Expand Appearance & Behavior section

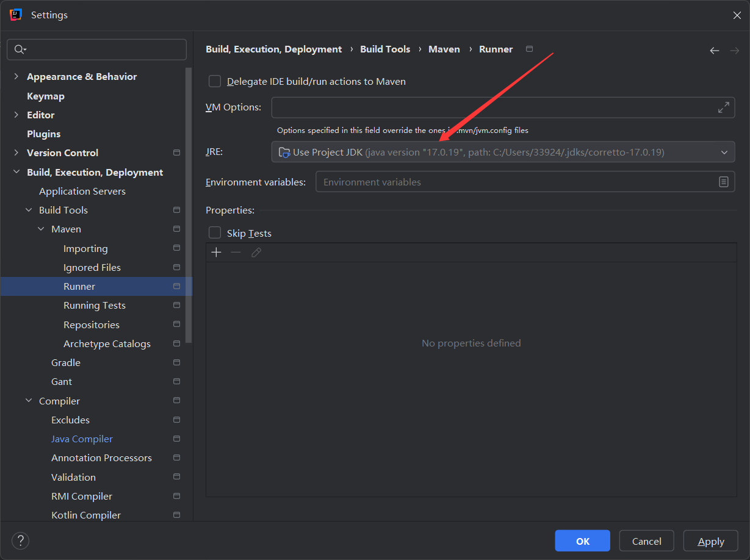click(16, 76)
